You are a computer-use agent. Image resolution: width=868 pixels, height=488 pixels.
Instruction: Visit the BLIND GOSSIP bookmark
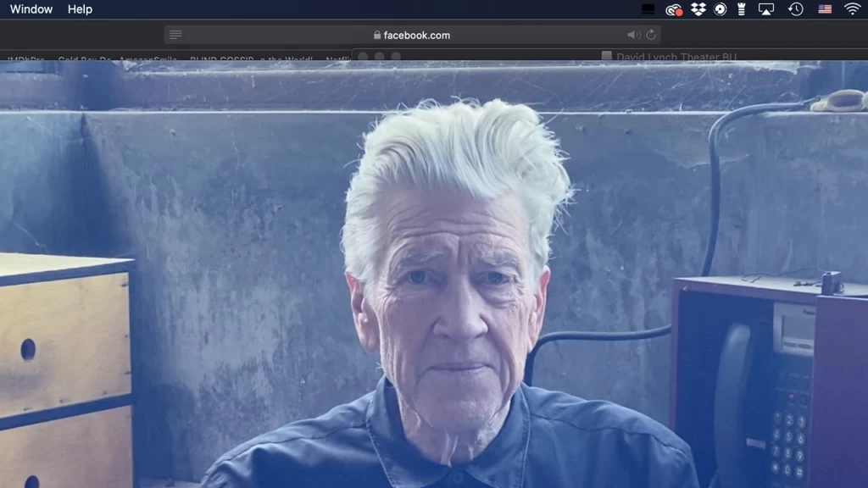220,59
